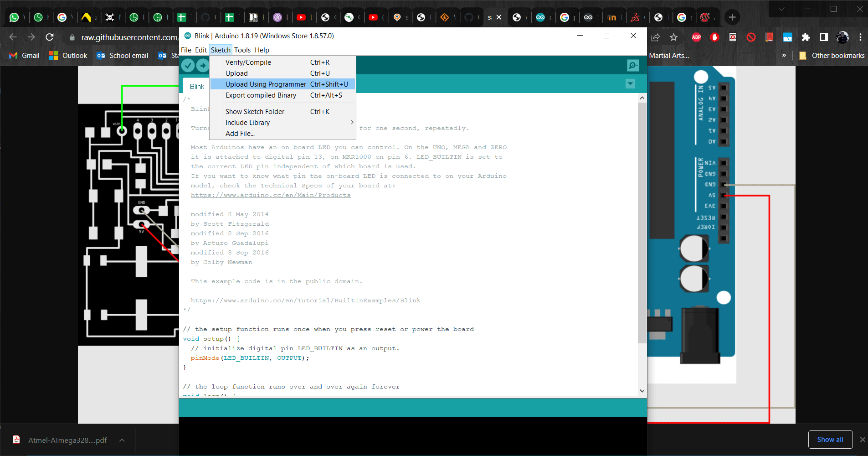Click the editor vertical scrollbar thumb
Screen dimensions: 868x456
642,223
